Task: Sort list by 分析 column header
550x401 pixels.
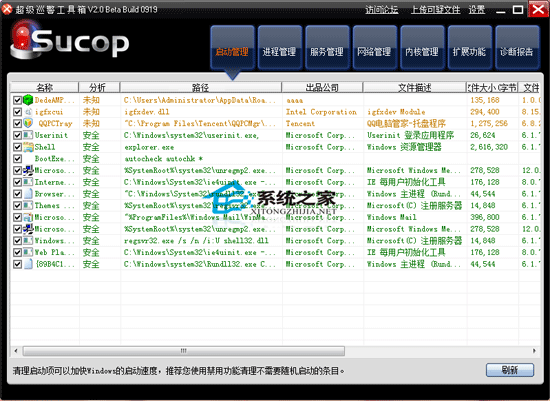Action: 99,87
